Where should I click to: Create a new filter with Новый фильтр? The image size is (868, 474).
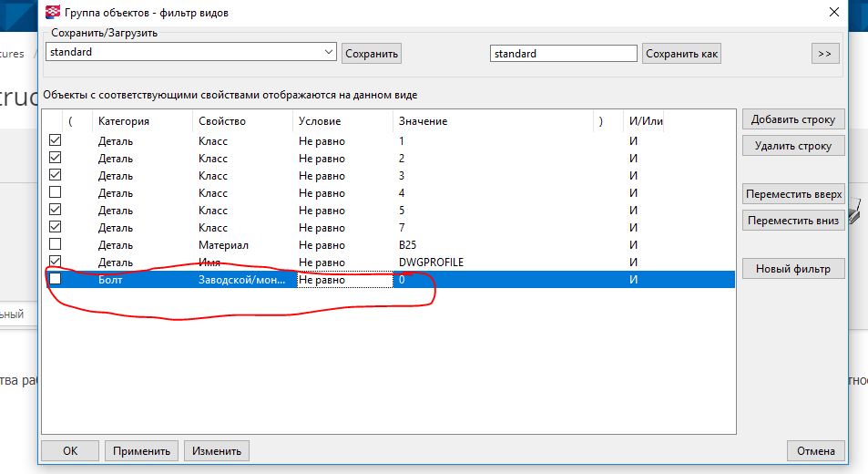793,269
